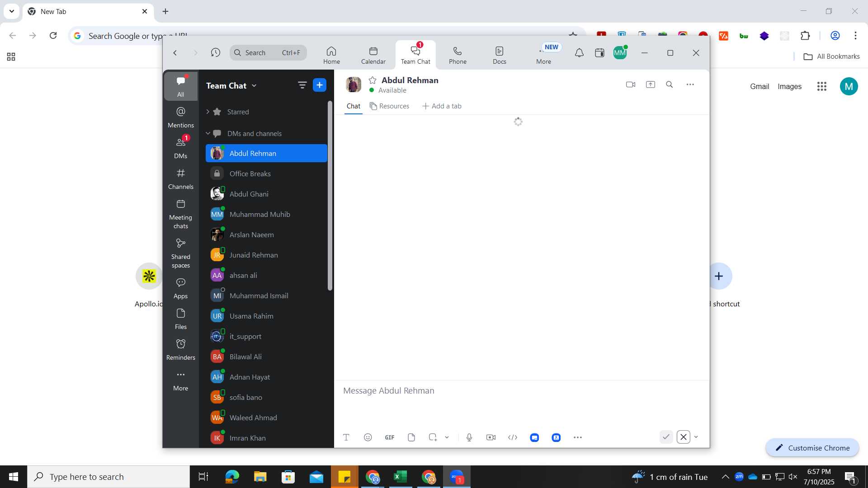Open Shared spaces in the sidebar
The height and width of the screenshot is (488, 868).
tap(180, 253)
